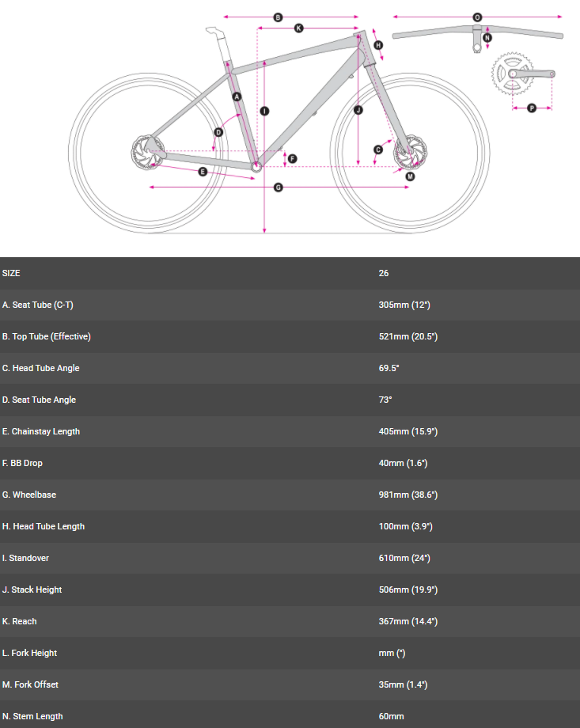Click the K reach marker in diagram
This screenshot has width=580, height=728.
(x=298, y=28)
